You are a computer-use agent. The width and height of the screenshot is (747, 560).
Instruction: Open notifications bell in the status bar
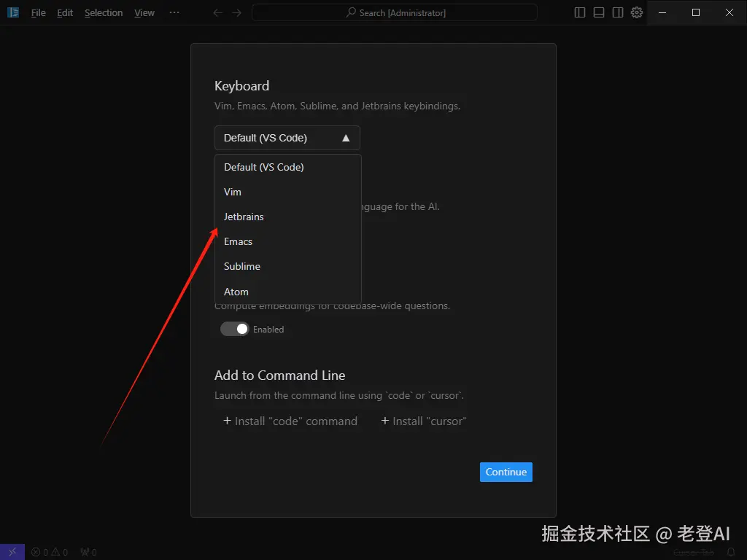(731, 553)
